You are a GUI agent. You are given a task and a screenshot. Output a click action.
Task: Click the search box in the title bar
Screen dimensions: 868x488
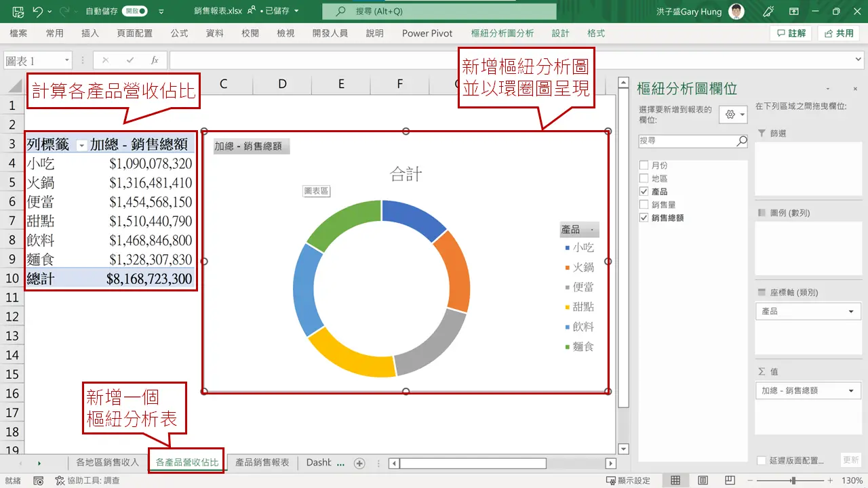[439, 12]
